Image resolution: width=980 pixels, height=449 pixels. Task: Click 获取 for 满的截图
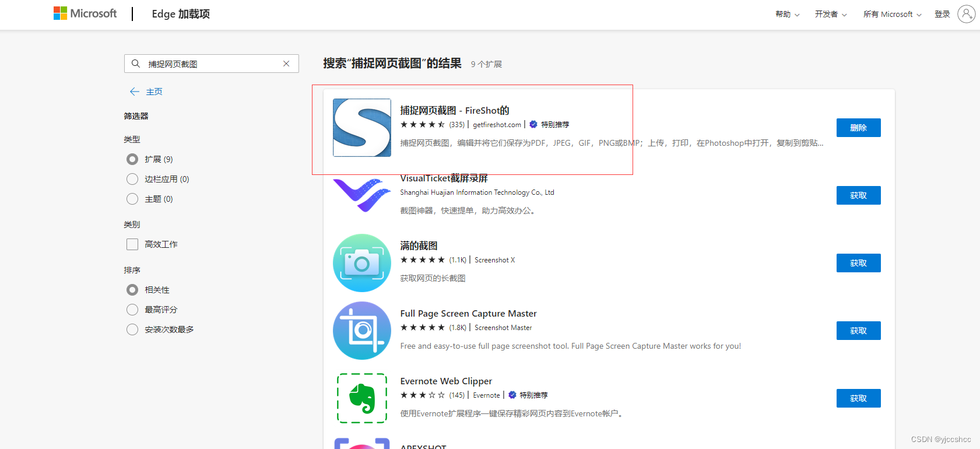858,263
